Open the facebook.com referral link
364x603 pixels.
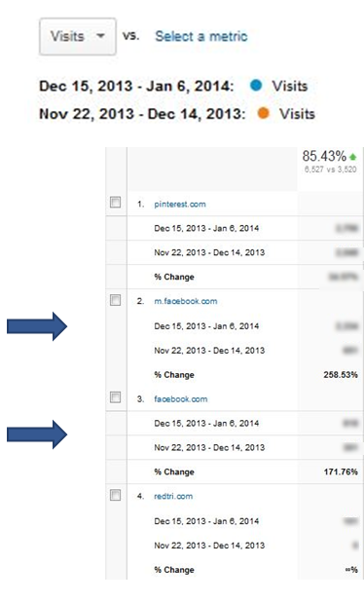tap(181, 398)
